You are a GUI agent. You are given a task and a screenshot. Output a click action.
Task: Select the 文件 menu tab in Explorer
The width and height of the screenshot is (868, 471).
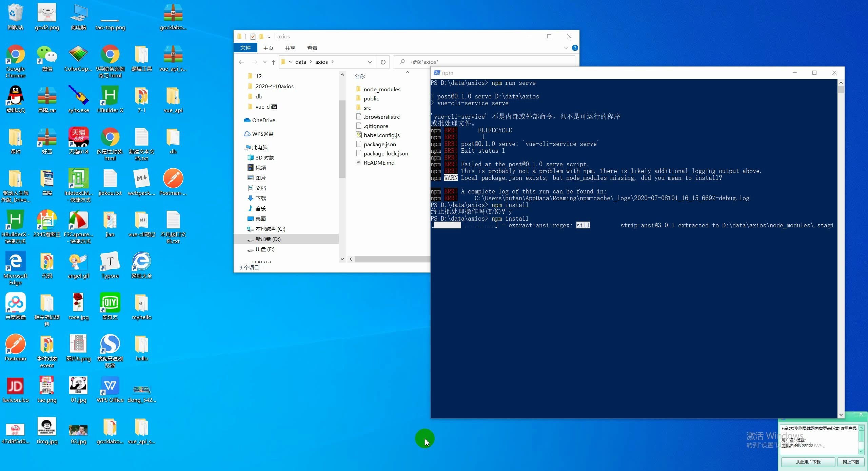click(x=245, y=48)
